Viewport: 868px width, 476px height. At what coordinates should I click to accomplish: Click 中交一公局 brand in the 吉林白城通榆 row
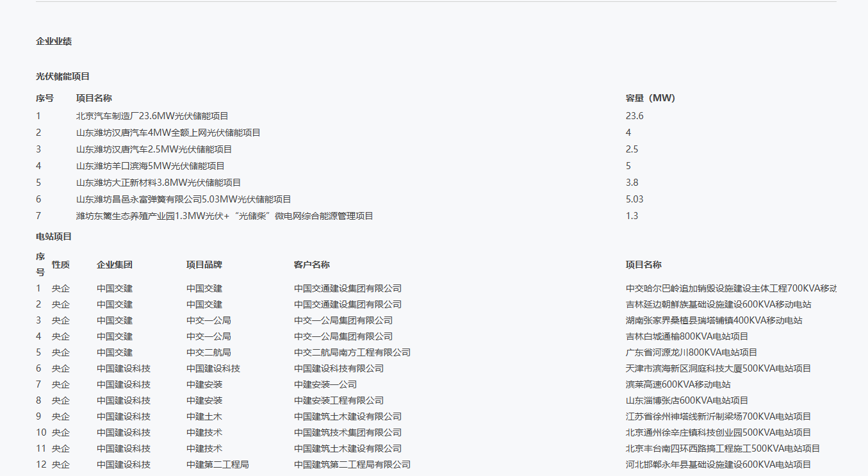(x=209, y=336)
